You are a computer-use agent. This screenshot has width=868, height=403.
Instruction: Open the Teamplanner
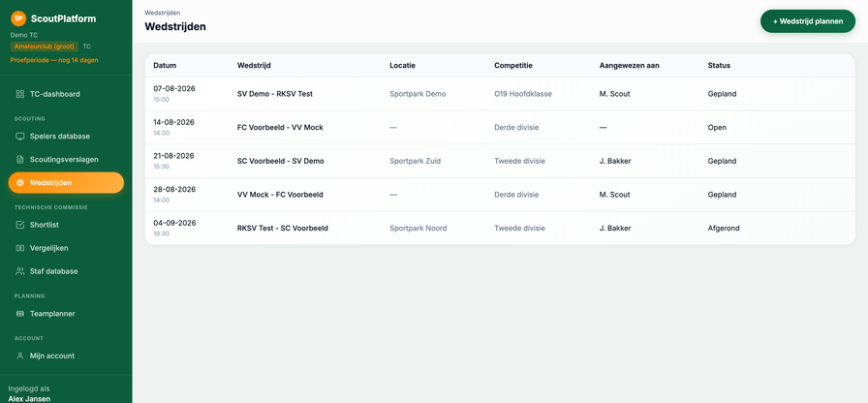coord(66,313)
